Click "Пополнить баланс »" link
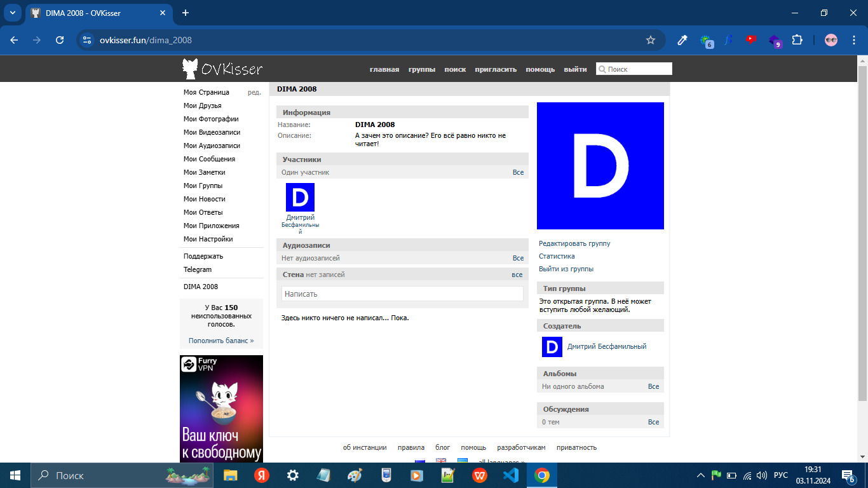868x488 pixels. coord(221,341)
